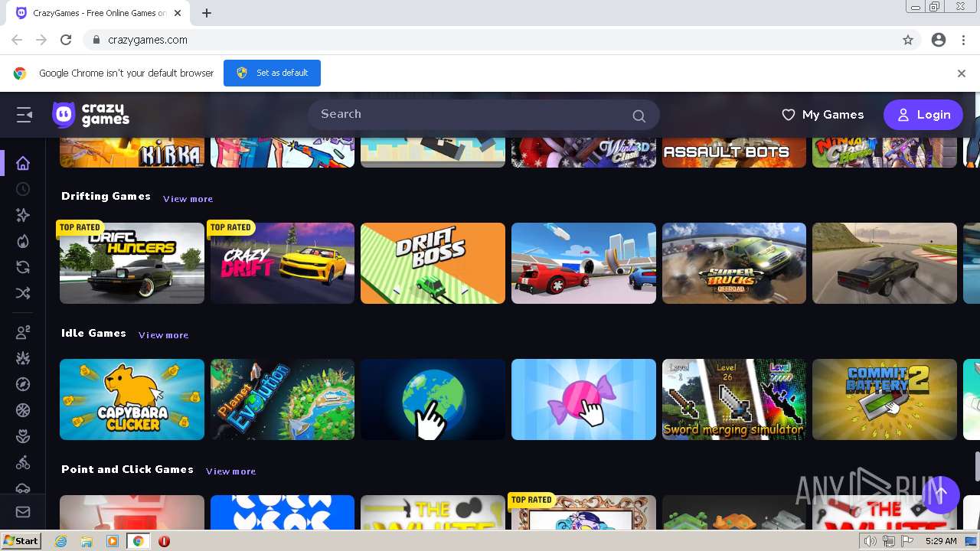Open Windows Explorer folder in taskbar

click(87, 541)
